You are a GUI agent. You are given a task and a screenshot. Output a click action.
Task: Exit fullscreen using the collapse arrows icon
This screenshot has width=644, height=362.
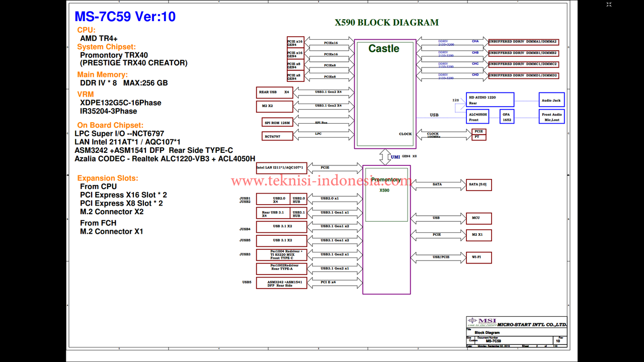(x=609, y=5)
